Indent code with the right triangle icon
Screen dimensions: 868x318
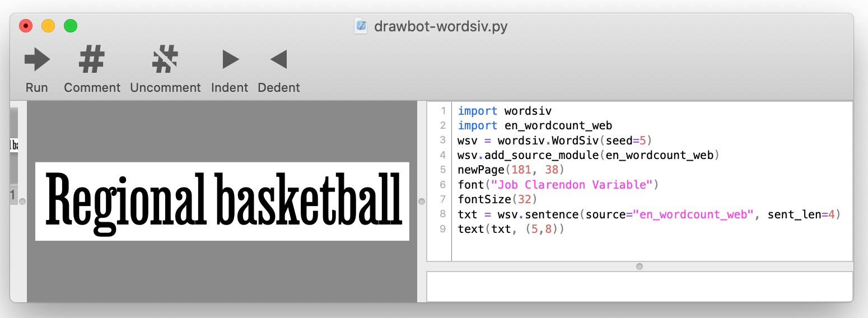tap(230, 59)
